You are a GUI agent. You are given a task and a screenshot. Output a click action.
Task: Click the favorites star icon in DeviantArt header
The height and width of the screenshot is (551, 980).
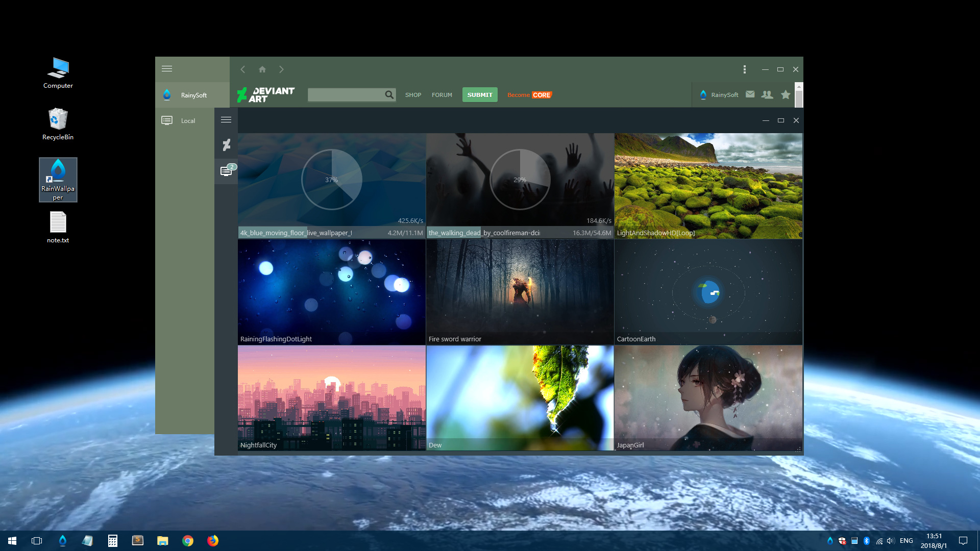click(786, 95)
